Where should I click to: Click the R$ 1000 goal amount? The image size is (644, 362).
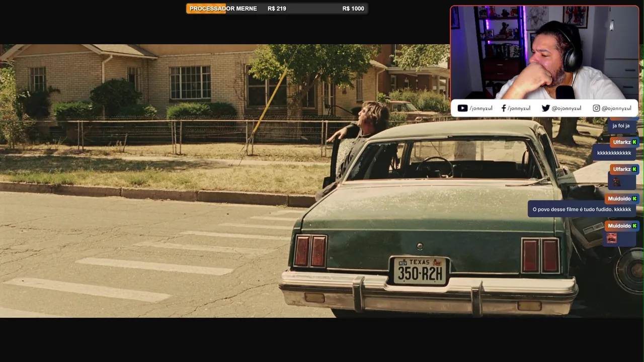(x=353, y=9)
